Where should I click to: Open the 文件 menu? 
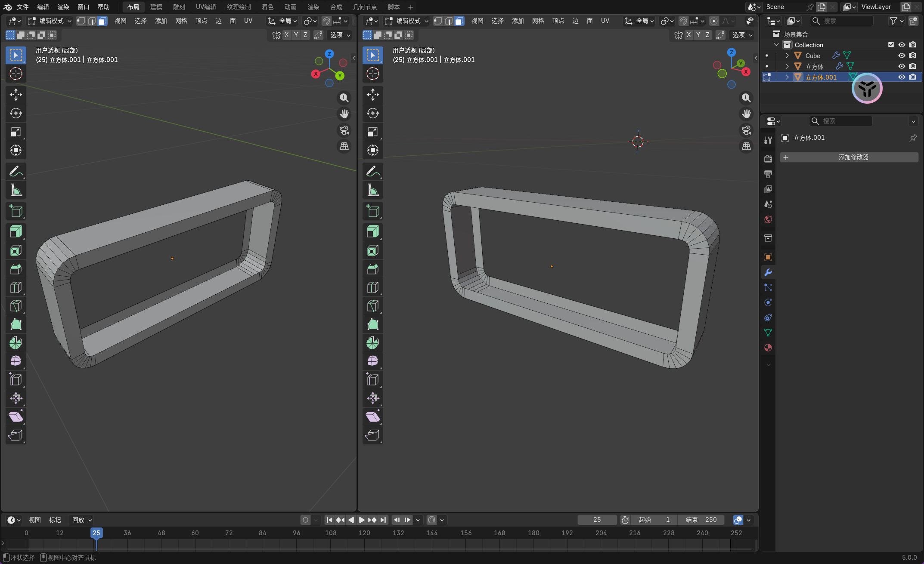[x=22, y=7]
